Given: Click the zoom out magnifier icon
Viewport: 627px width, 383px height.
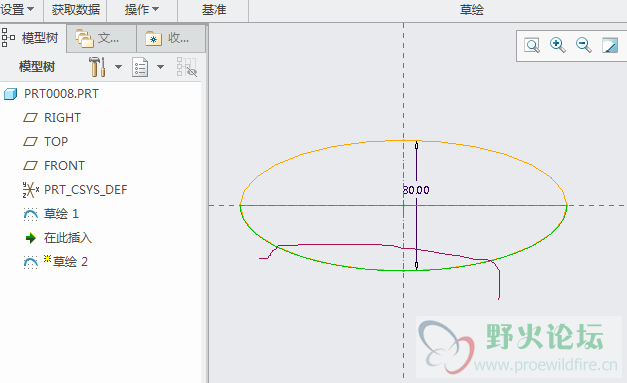Looking at the screenshot, I should pos(583,45).
